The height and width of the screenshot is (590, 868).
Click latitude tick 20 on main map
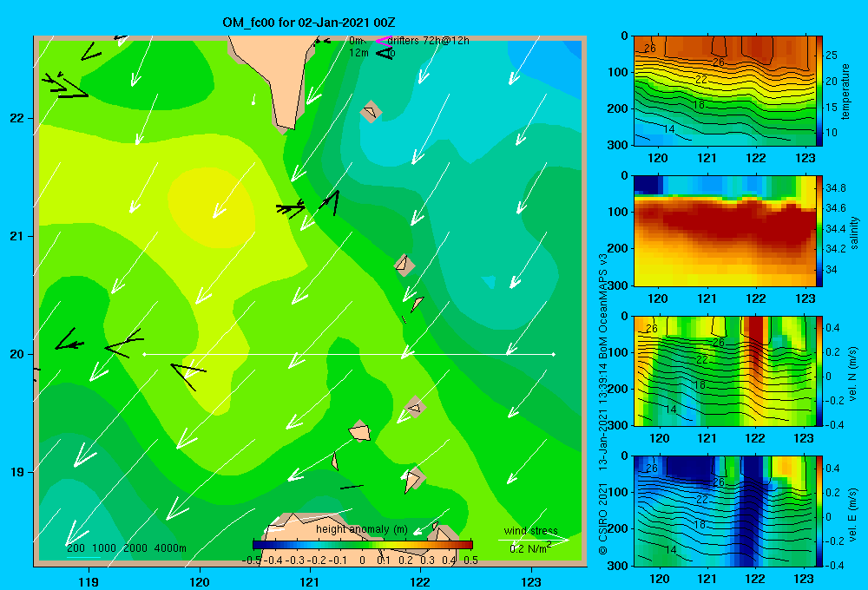17,354
